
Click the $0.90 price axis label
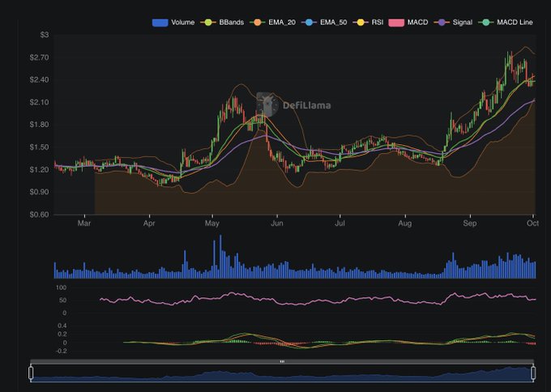(40, 192)
